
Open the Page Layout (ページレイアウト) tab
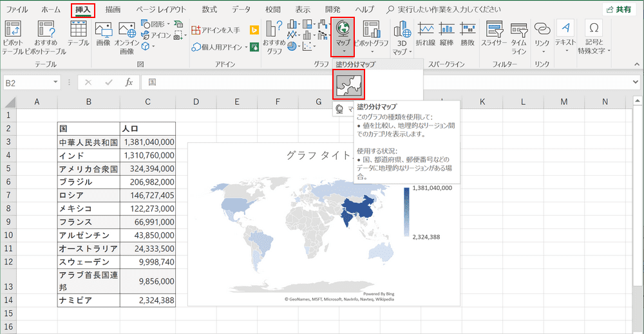161,10
